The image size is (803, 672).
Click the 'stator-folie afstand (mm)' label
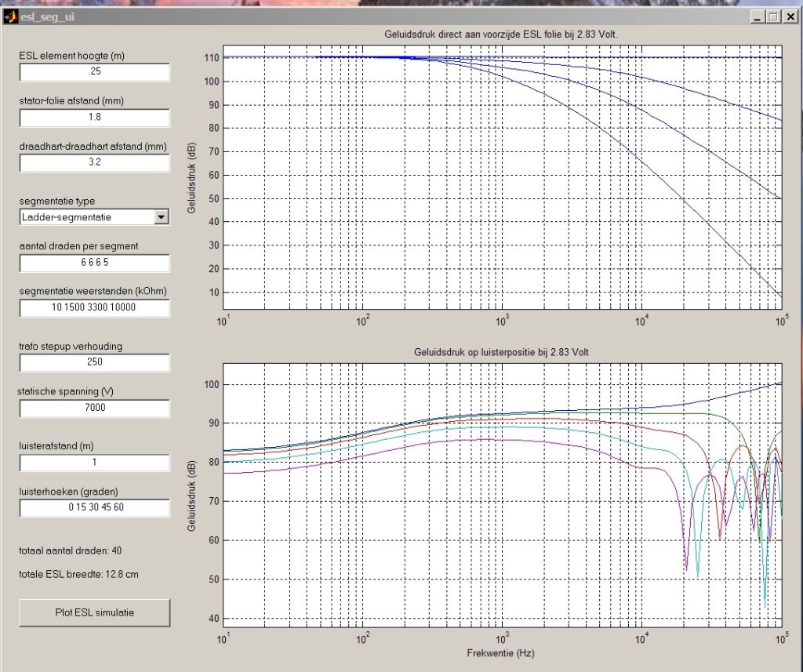[71, 101]
